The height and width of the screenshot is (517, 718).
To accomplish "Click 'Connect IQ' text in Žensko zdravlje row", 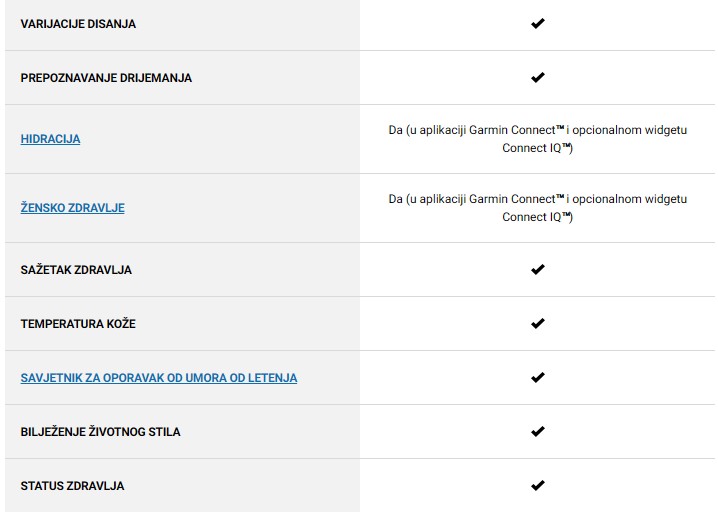I will 534,217.
